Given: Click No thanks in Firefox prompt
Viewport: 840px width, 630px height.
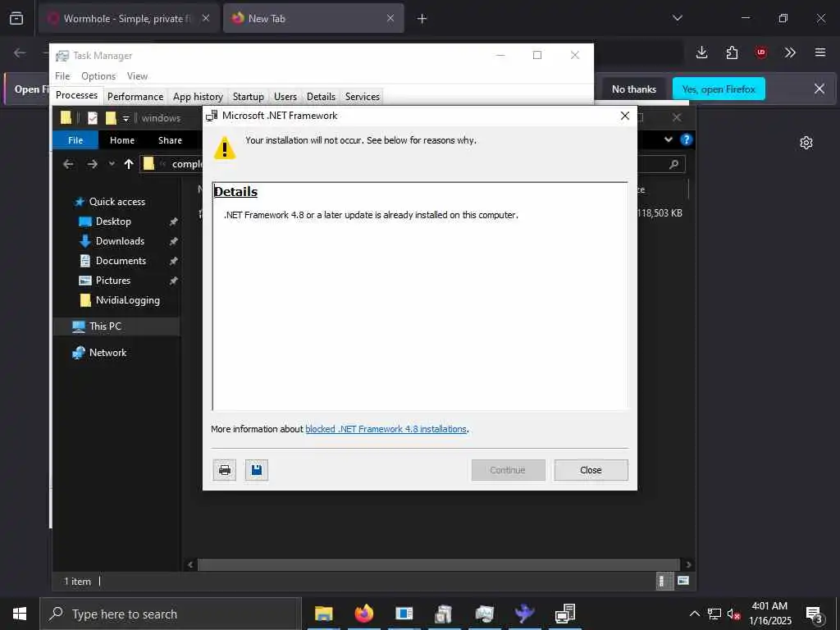Looking at the screenshot, I should (x=634, y=89).
